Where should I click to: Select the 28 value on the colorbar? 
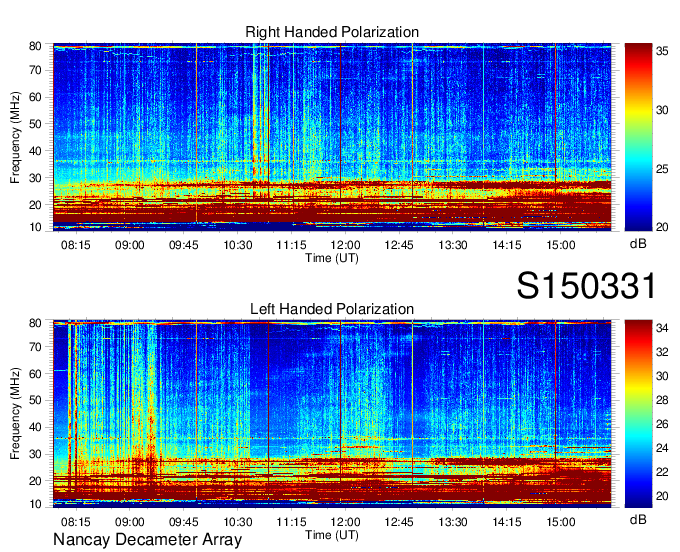tap(662, 400)
